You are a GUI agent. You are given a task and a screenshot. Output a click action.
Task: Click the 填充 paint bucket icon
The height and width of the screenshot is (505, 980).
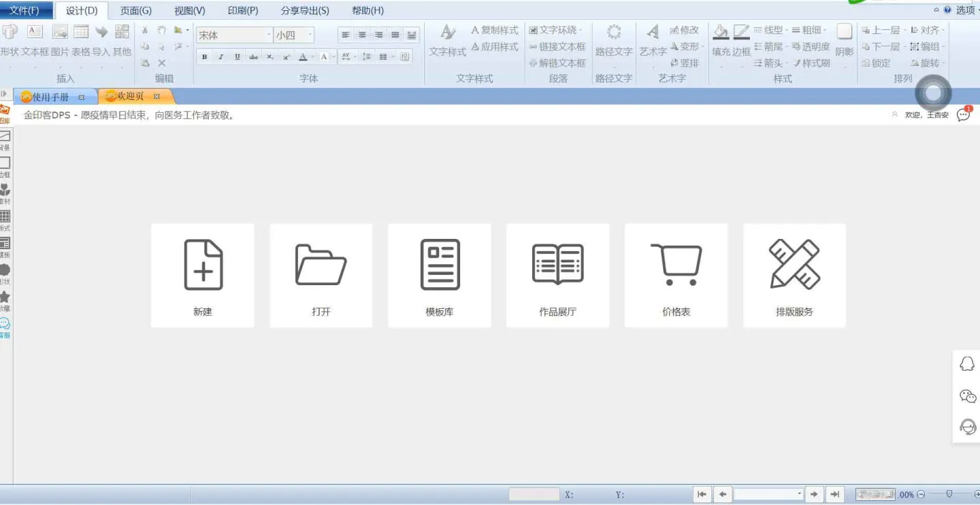coord(721,33)
